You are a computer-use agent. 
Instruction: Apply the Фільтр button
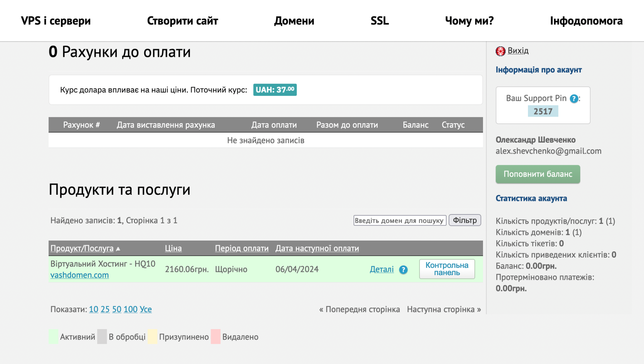tap(464, 220)
